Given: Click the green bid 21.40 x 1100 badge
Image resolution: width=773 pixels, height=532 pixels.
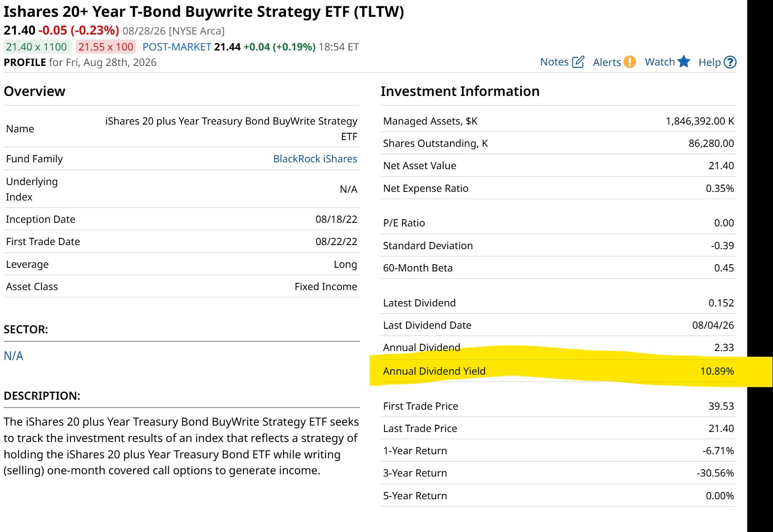Looking at the screenshot, I should (x=37, y=47).
